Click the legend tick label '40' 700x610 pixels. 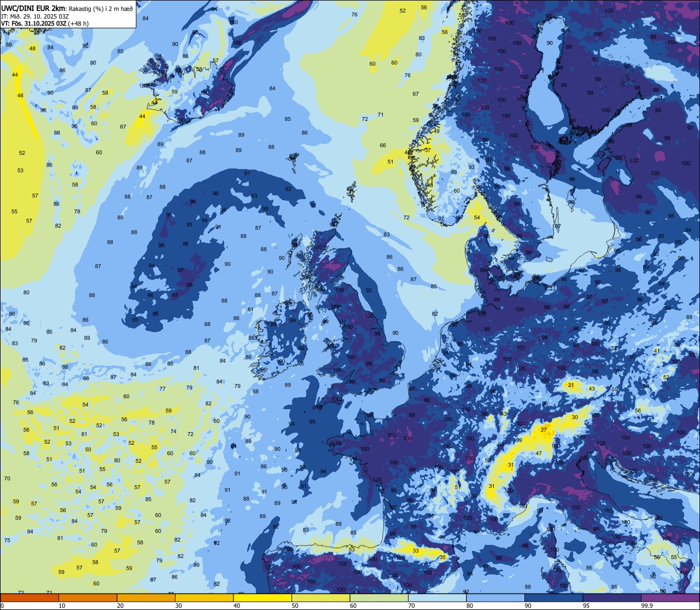tap(237, 606)
